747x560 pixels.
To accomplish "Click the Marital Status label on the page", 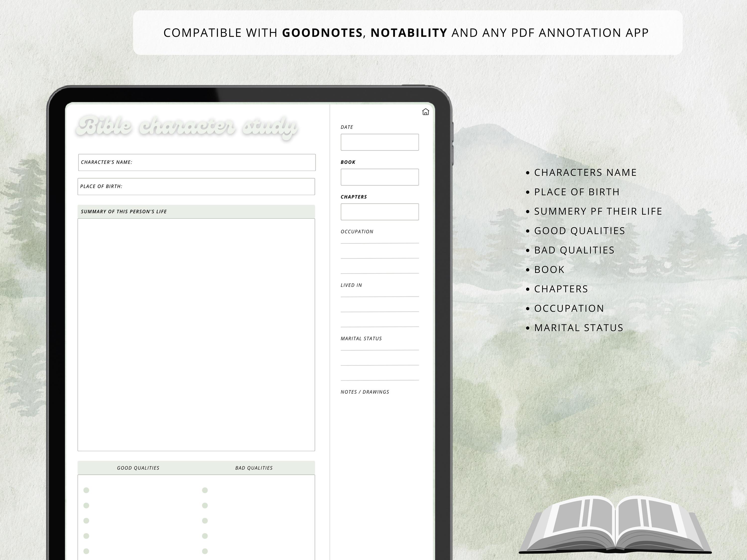I will click(x=361, y=338).
